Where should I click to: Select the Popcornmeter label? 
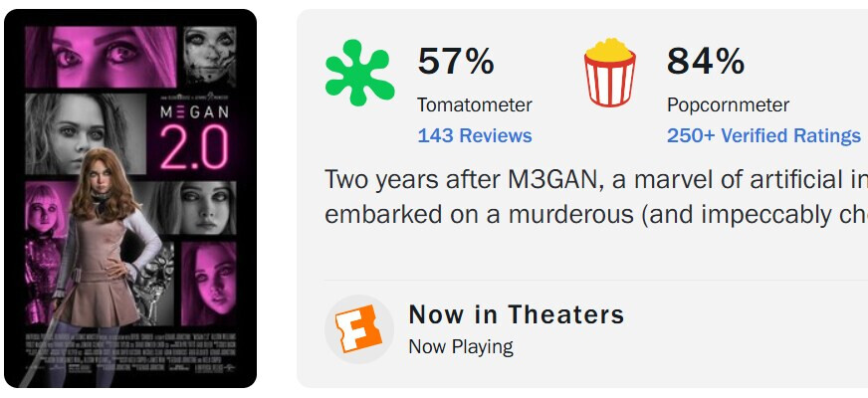point(728,104)
